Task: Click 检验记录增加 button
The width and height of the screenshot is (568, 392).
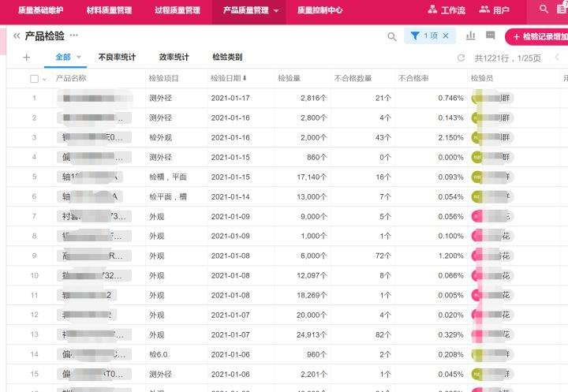Action: click(x=536, y=36)
